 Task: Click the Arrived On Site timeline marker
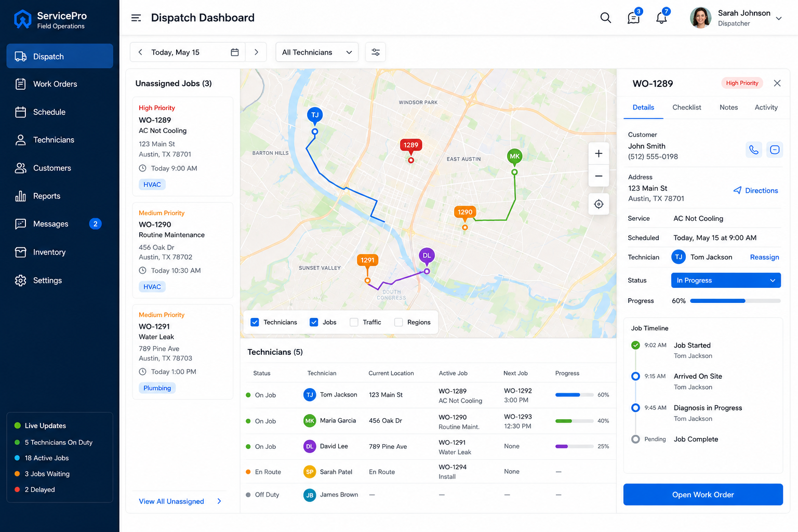click(x=635, y=376)
